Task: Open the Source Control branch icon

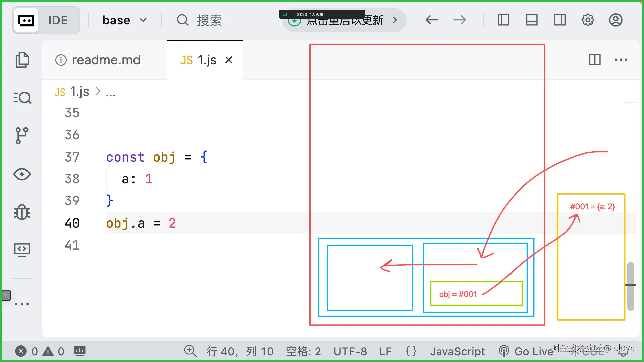Action: tap(22, 136)
